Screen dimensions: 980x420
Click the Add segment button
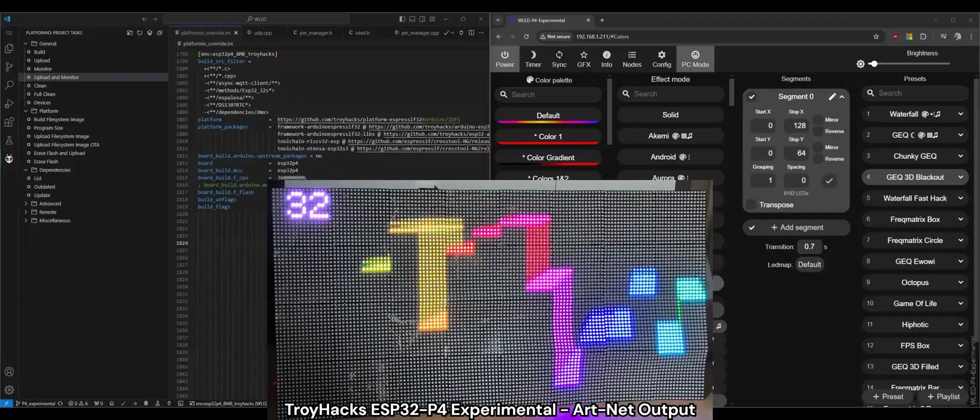(797, 228)
